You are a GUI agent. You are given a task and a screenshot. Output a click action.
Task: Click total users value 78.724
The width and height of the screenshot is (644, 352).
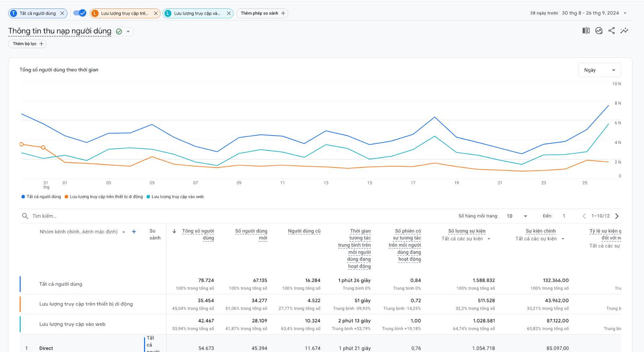(x=206, y=280)
